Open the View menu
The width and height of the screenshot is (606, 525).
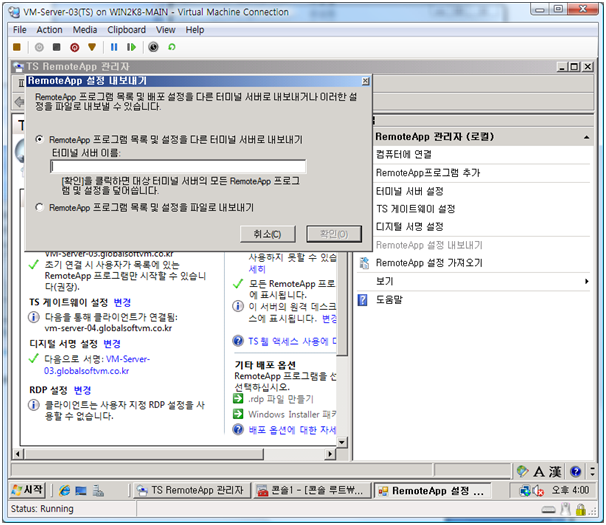pos(165,30)
